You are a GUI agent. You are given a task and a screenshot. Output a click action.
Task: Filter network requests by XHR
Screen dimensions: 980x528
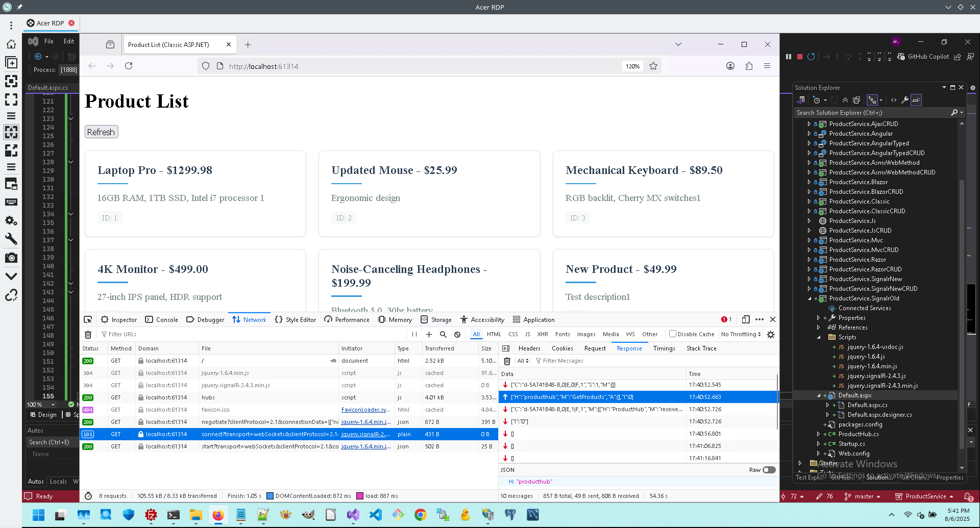pos(543,334)
